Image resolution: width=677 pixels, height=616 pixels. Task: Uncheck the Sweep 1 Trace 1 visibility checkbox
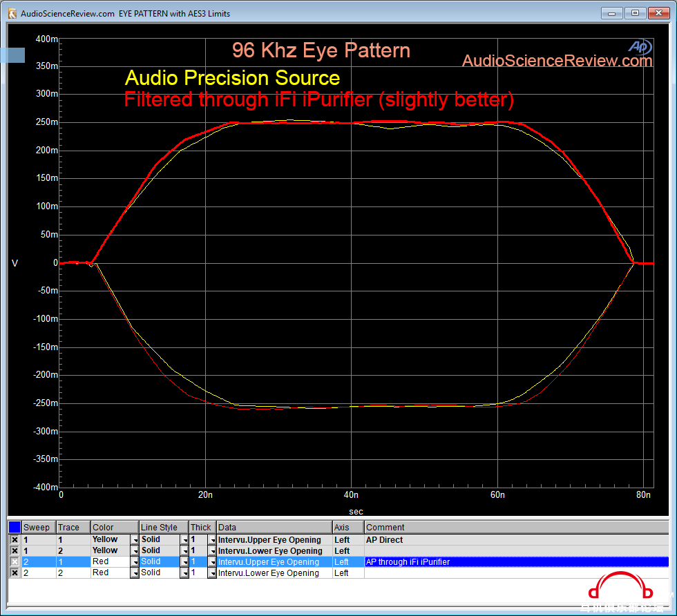point(15,539)
